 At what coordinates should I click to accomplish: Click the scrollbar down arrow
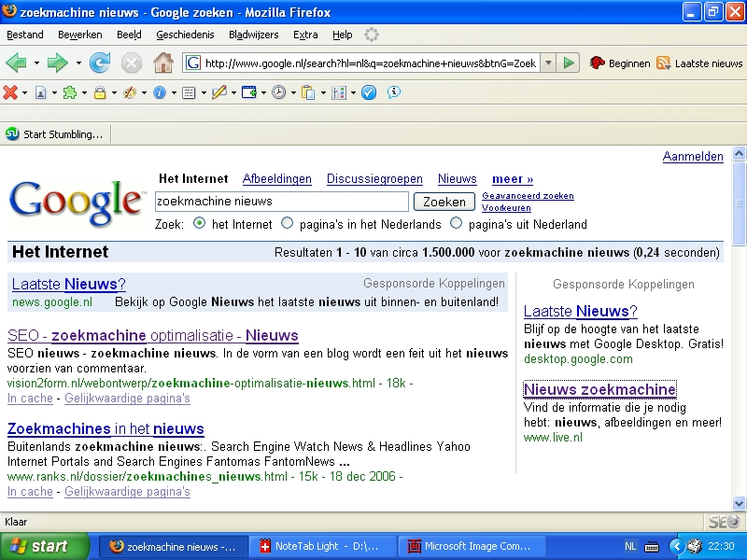pyautogui.click(x=739, y=503)
